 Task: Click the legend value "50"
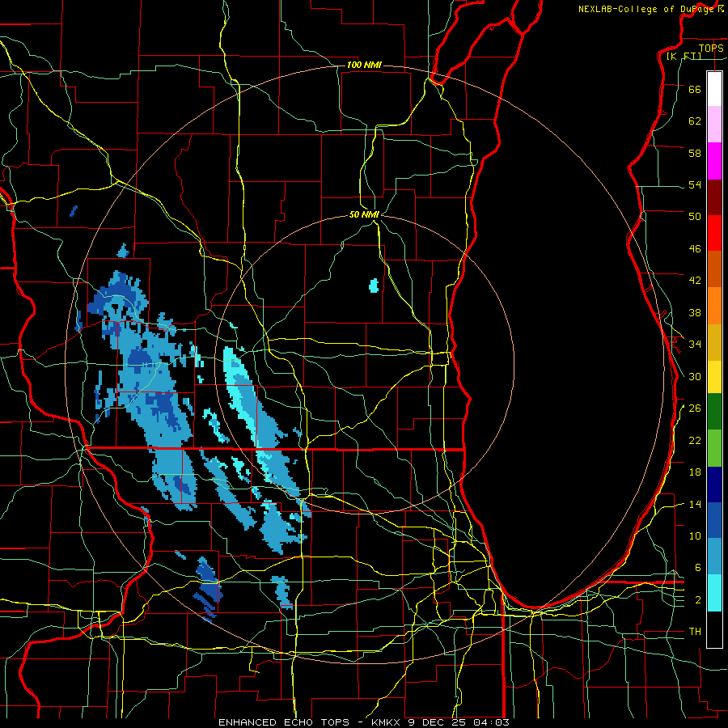click(695, 216)
